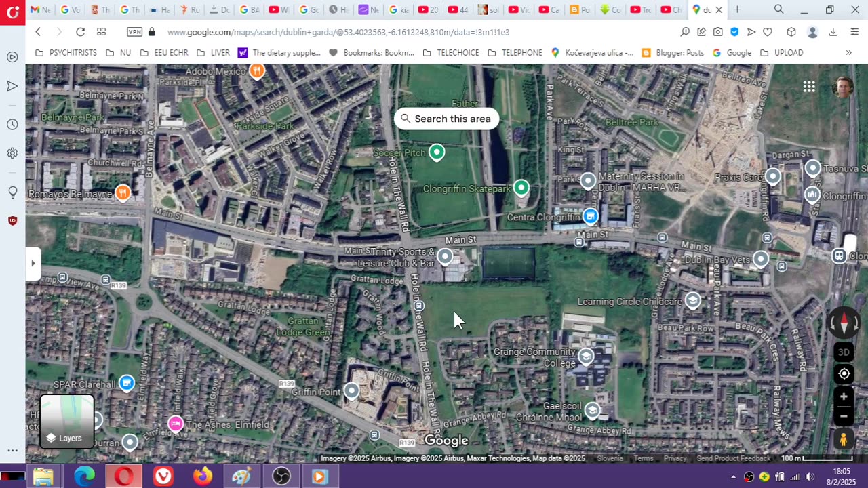Screen dimensions: 868x488
Task: Switch to the first Gmail tab
Action: [x=40, y=9]
